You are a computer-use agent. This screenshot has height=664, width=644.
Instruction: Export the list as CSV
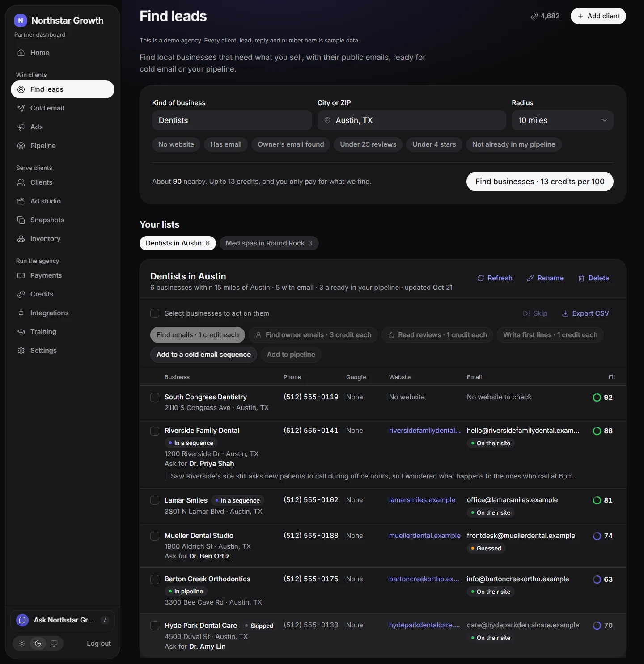(585, 313)
